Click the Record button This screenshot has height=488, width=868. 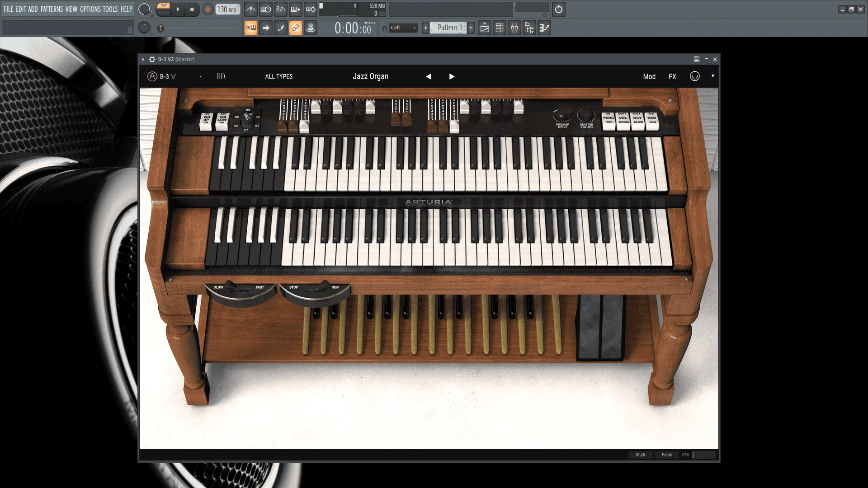coord(208,9)
